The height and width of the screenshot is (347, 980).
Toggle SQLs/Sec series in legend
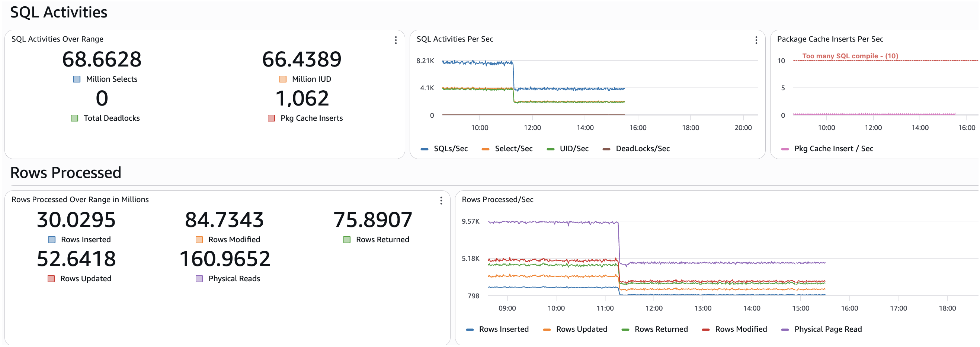(x=444, y=149)
